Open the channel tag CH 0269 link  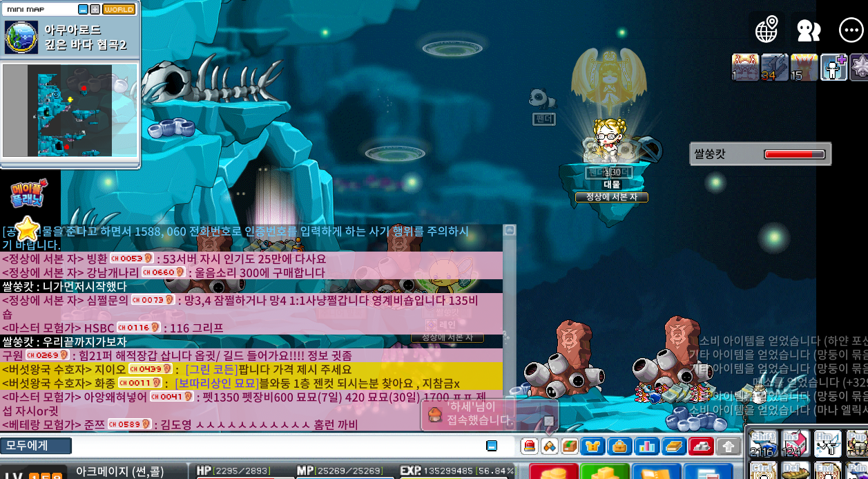pos(47,355)
